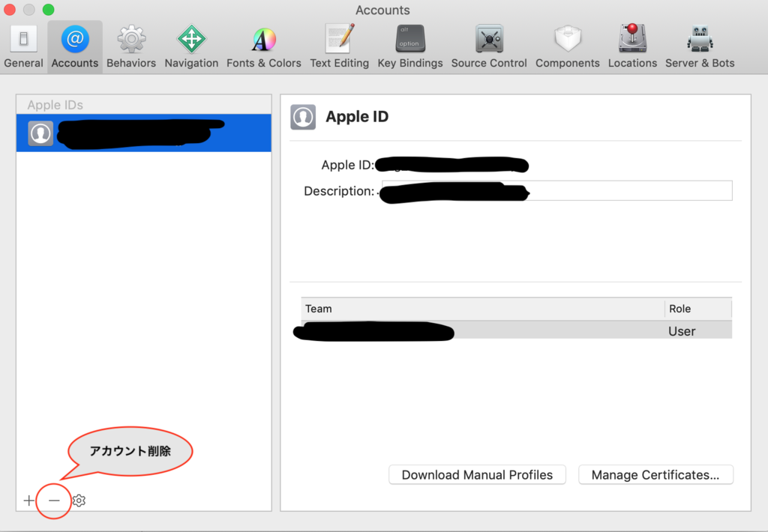768x532 pixels.
Task: Zoom the Accounts window with green button
Action: [x=48, y=9]
